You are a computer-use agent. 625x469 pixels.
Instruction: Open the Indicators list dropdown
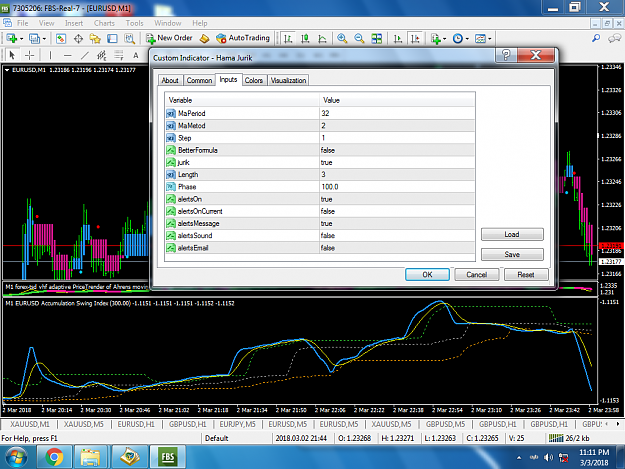(x=438, y=38)
